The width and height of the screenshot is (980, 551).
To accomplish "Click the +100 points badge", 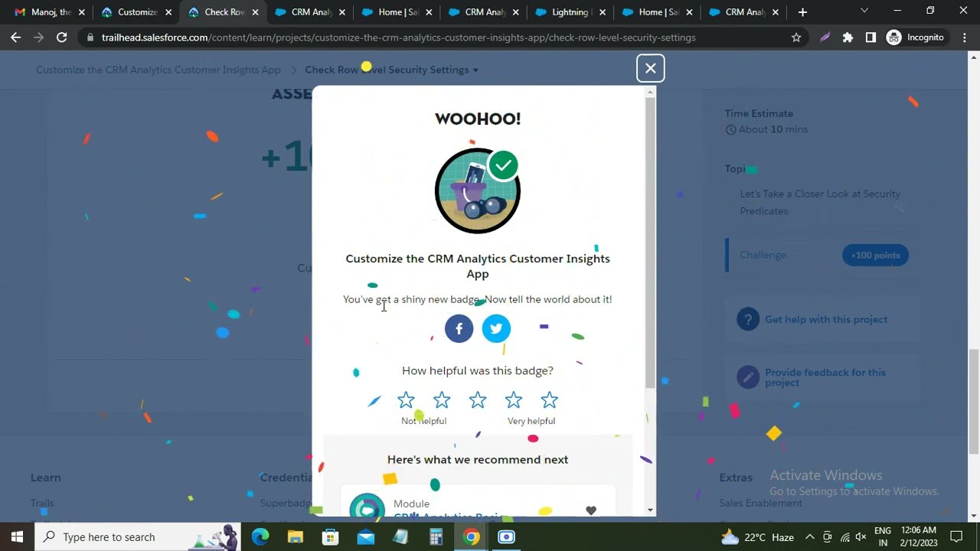I will pyautogui.click(x=875, y=255).
